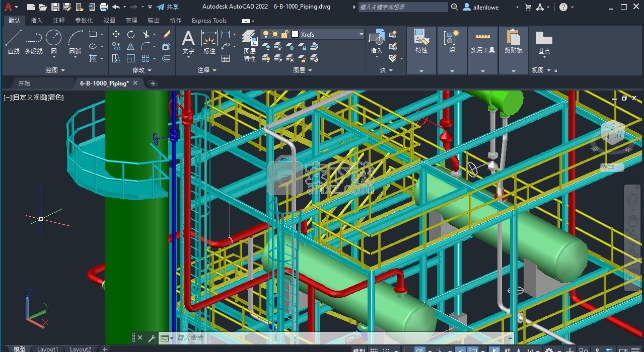Image resolution: width=644 pixels, height=352 pixels.
Task: Switch to the Express Tools tab
Action: click(x=209, y=21)
